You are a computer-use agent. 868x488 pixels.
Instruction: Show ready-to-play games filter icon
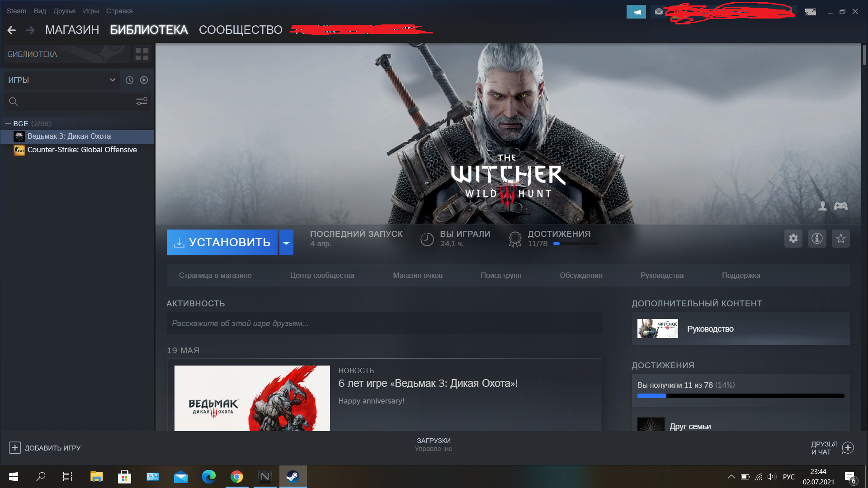[144, 80]
